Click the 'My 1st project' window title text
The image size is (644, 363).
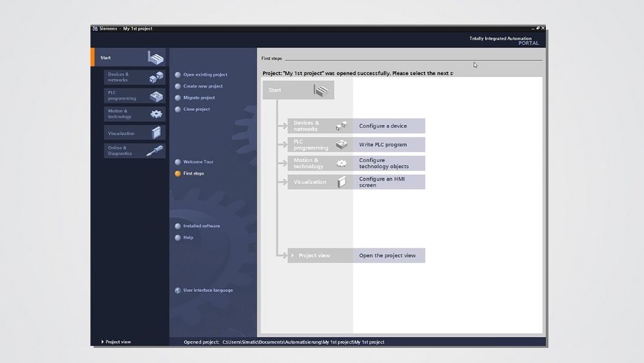[x=138, y=28]
